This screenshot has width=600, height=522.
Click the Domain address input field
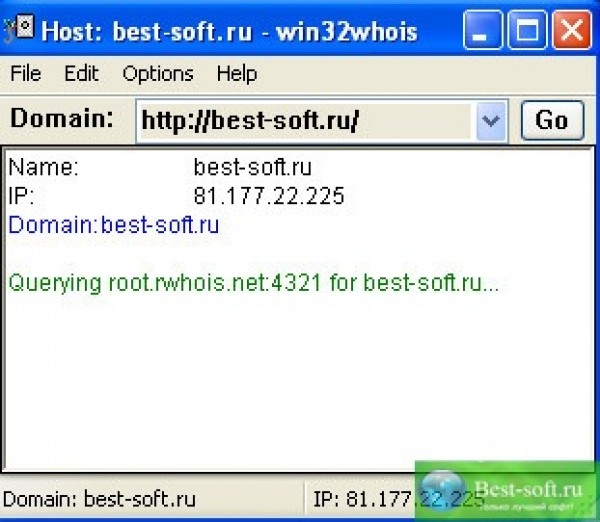[x=306, y=121]
